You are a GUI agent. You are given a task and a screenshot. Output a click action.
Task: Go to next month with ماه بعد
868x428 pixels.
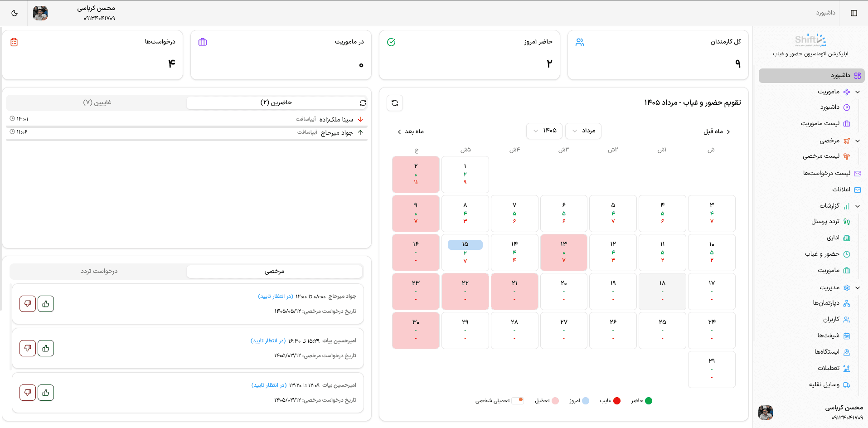pos(411,131)
